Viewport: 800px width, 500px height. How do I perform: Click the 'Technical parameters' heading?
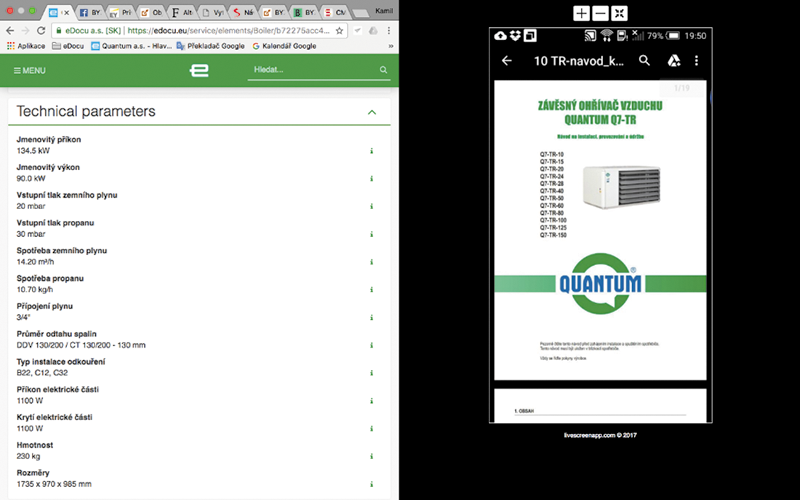[86, 111]
